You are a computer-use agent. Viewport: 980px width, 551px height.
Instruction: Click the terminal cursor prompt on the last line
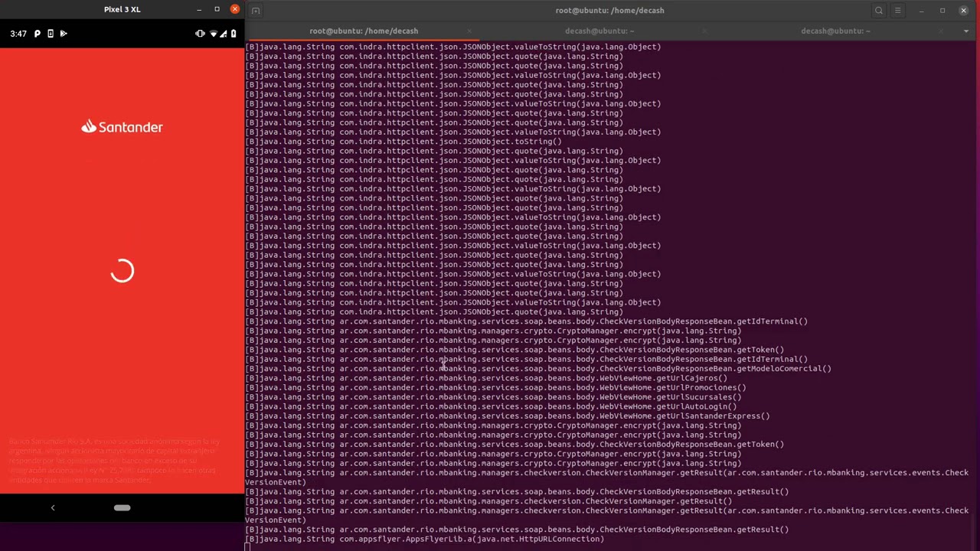pos(247,547)
